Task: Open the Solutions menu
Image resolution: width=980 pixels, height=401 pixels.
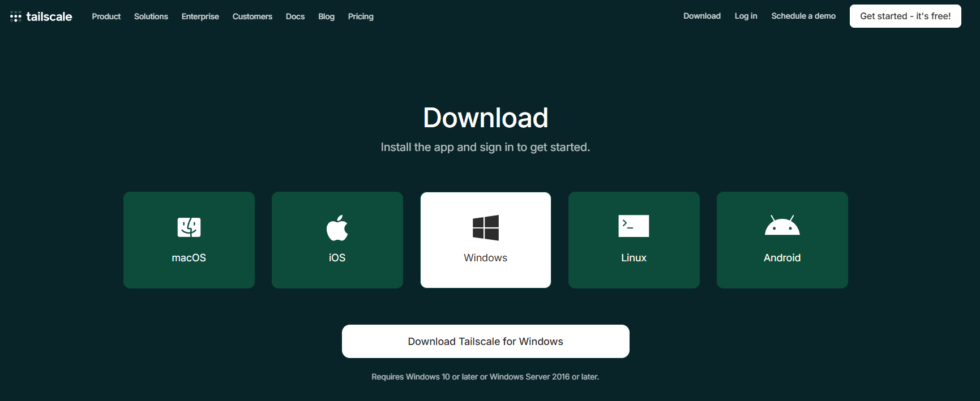Action: tap(151, 16)
